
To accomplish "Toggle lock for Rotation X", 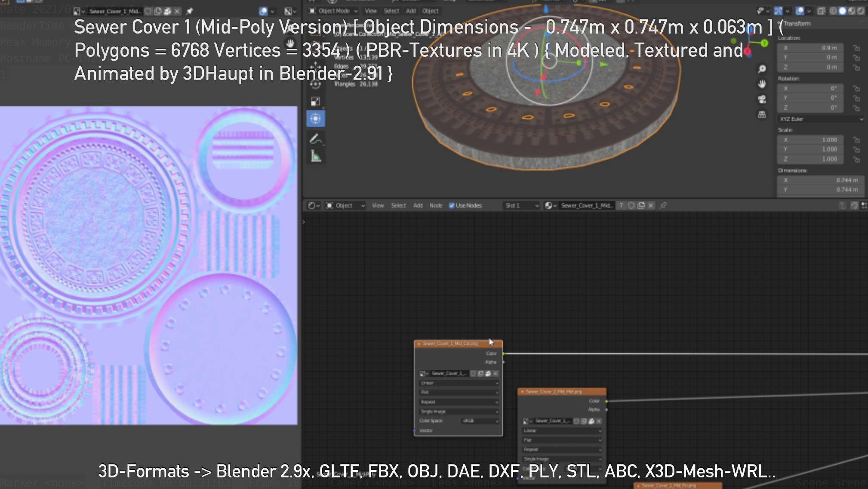I will [856, 88].
